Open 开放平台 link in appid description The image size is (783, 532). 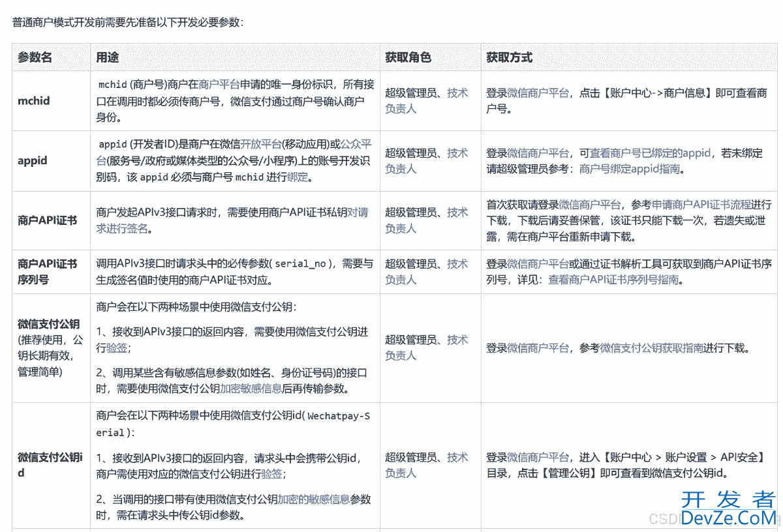click(x=256, y=144)
